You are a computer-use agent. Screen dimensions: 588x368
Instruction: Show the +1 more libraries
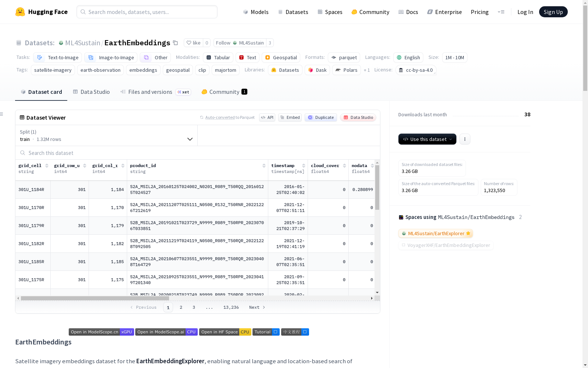(x=367, y=70)
